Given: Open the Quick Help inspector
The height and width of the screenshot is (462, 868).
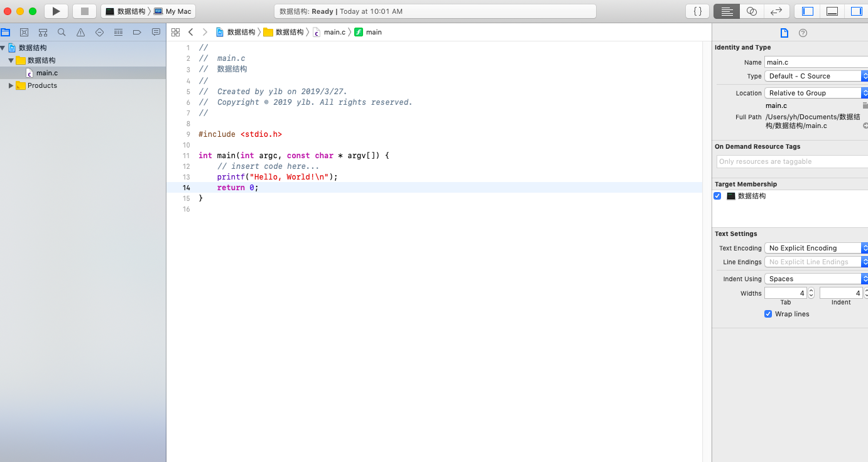Looking at the screenshot, I should [803, 33].
